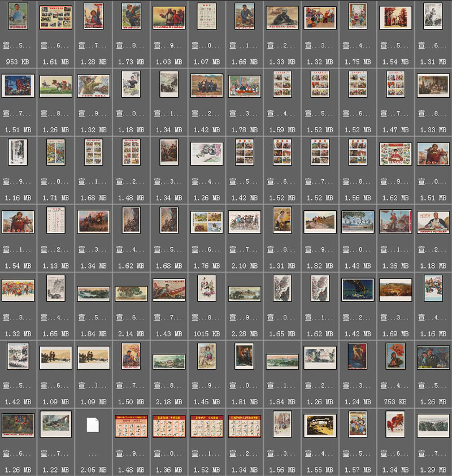Image resolution: width=452 pixels, height=476 pixels.
Task: Select the group scene thumbnail sized 1.78 MB
Action: click(244, 85)
